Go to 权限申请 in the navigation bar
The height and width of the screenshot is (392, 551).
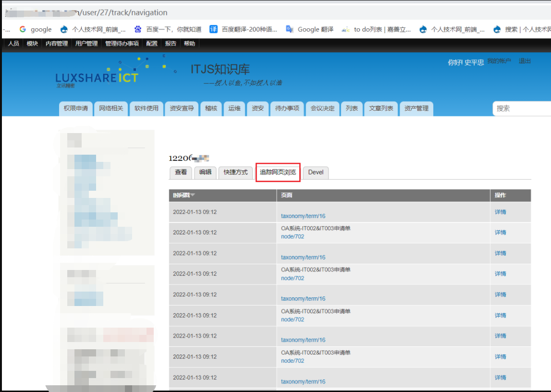click(x=75, y=109)
